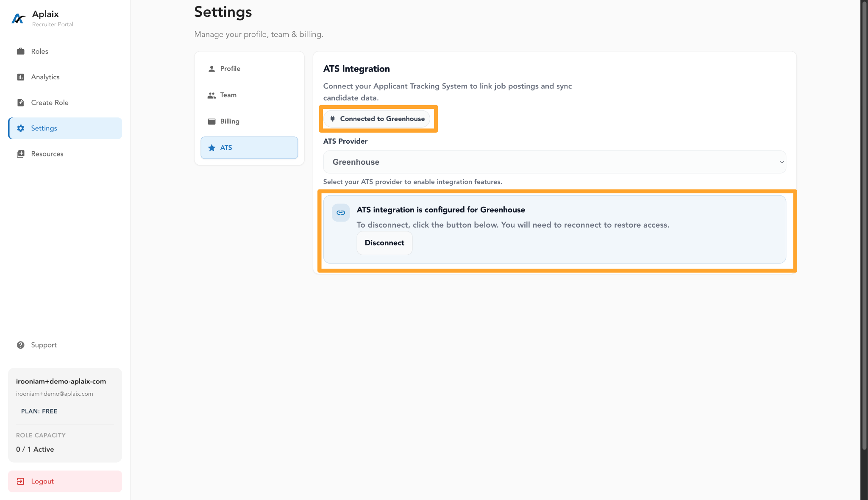This screenshot has width=868, height=500.
Task: Click the Roles briefcase icon
Action: 20,51
